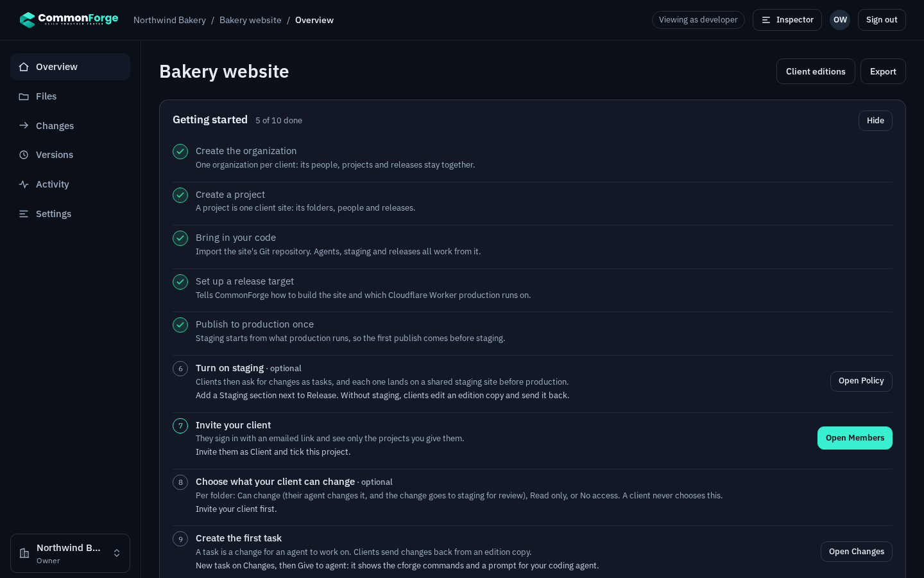The width and height of the screenshot is (924, 578).
Task: Click the CommonForge logo
Action: click(x=69, y=19)
